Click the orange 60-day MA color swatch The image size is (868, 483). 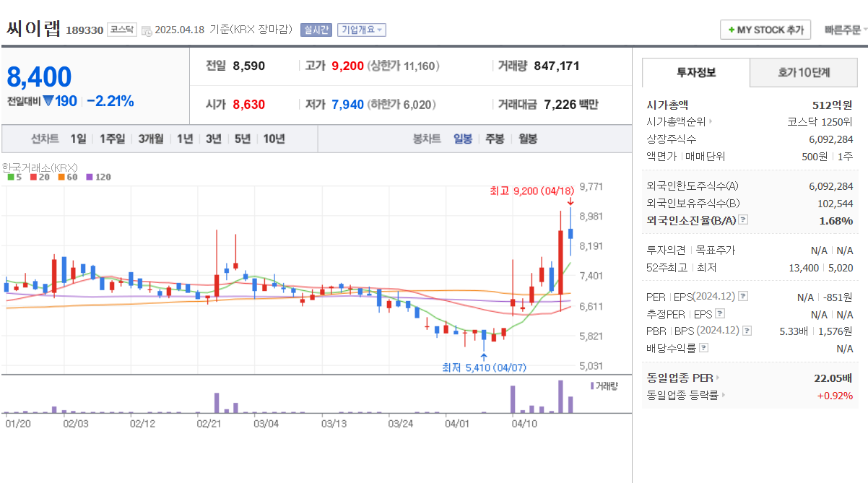point(61,176)
